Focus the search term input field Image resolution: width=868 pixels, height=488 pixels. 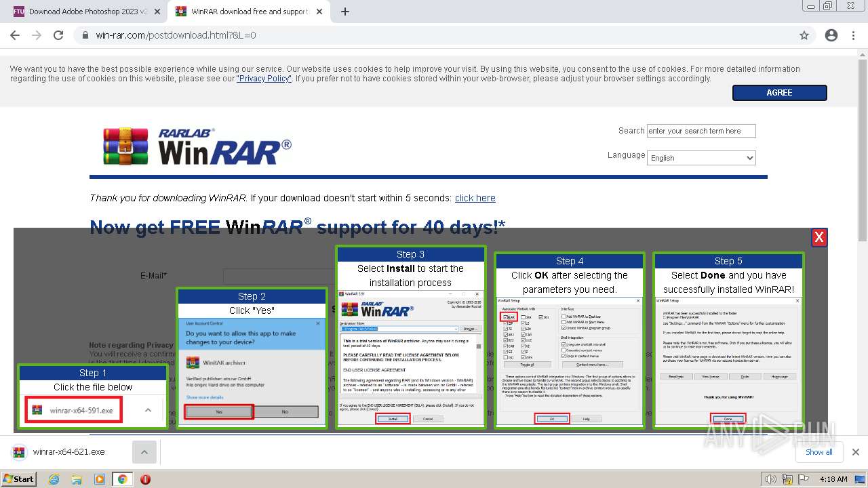coord(701,131)
